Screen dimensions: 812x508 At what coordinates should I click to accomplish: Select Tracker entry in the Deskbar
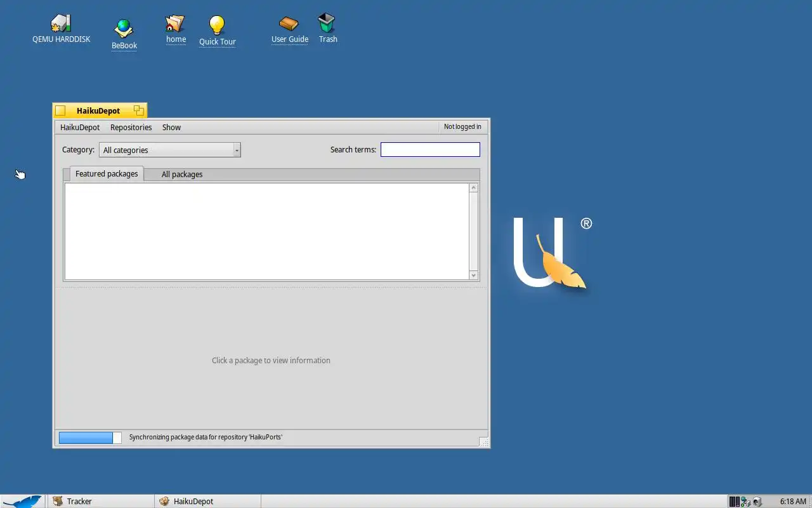point(100,501)
